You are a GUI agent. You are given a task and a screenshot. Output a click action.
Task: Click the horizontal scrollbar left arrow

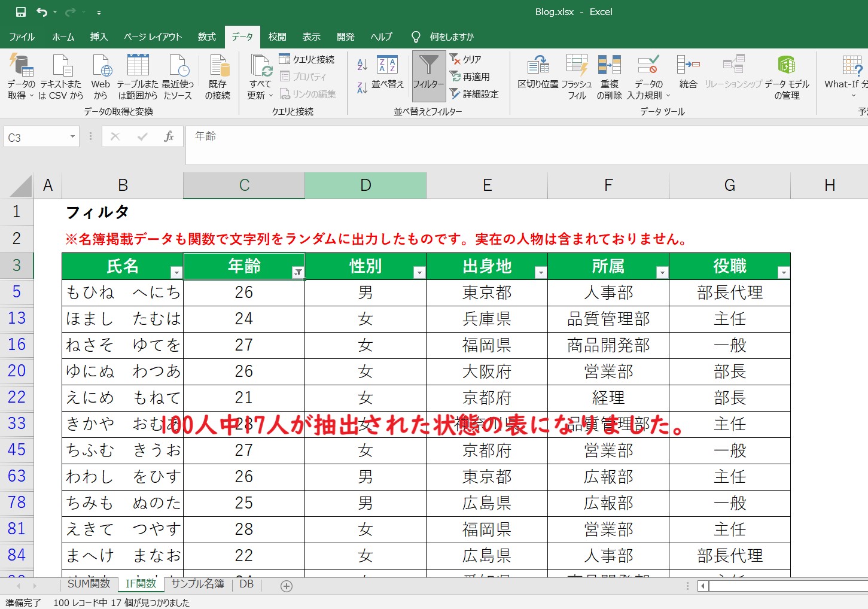tap(703, 586)
